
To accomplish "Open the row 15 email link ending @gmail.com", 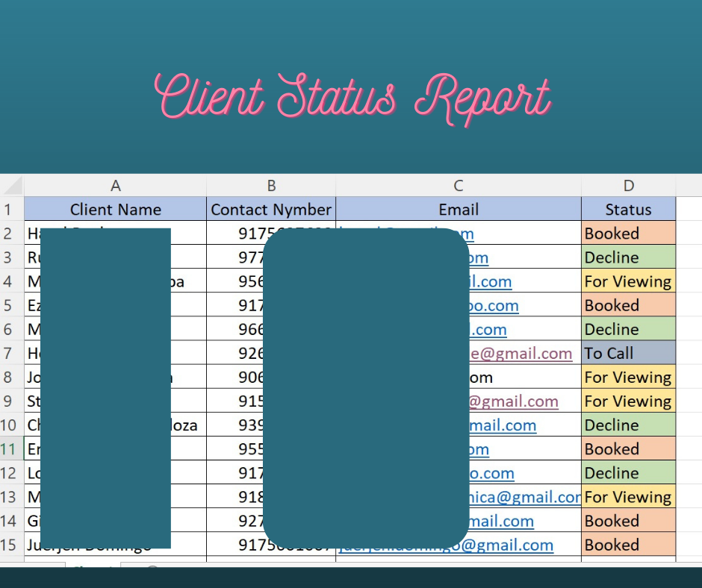I will pos(446,545).
